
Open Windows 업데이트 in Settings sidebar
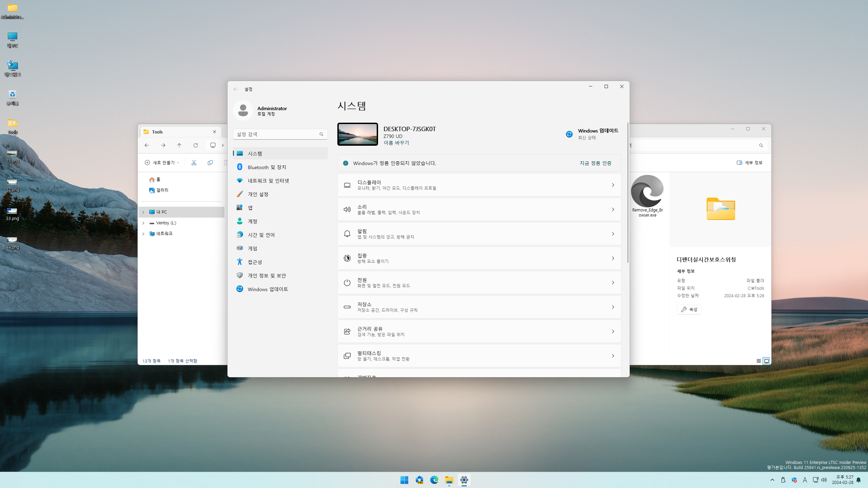(280, 289)
